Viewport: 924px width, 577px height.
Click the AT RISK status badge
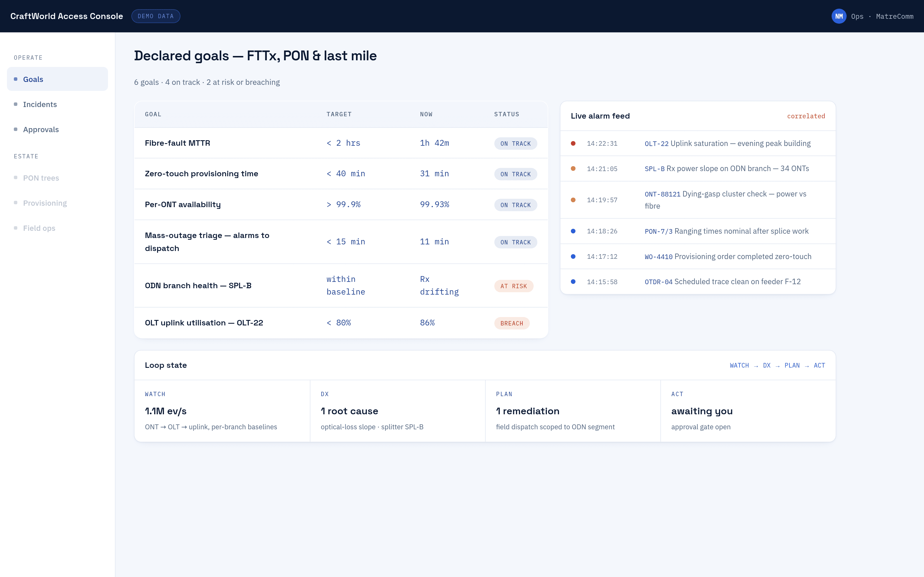[x=514, y=286]
